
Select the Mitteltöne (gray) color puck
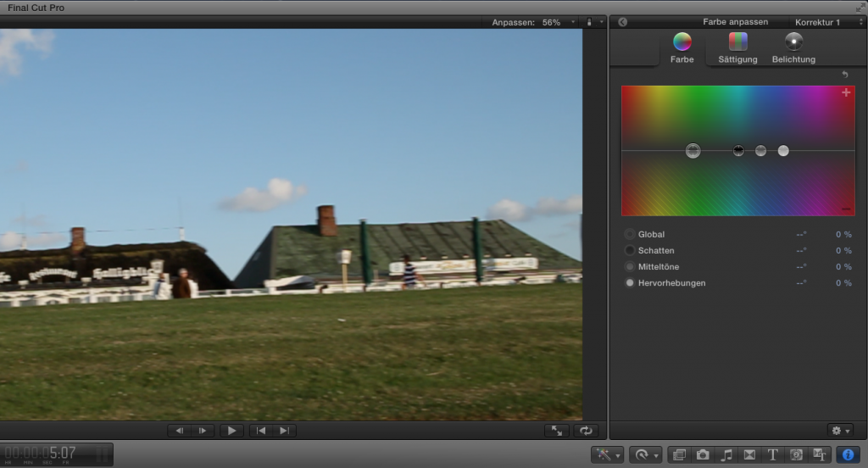point(760,151)
